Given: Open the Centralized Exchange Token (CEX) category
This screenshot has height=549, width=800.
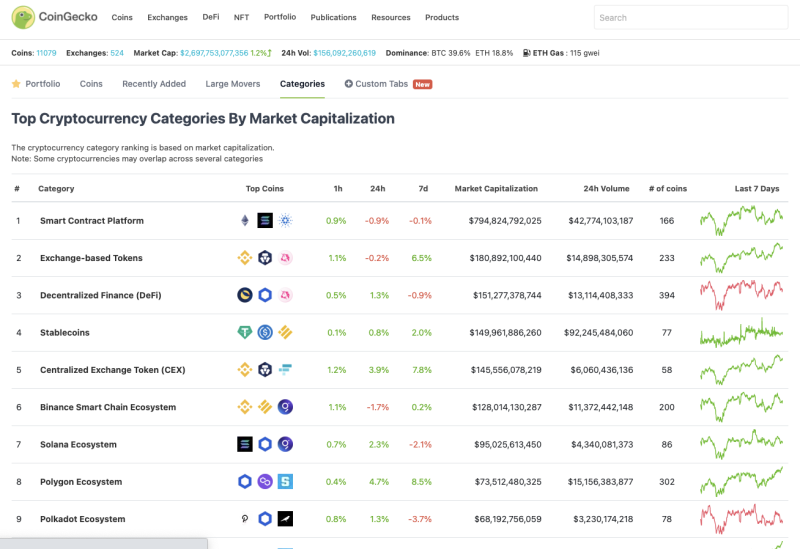Looking at the screenshot, I should point(113,369).
